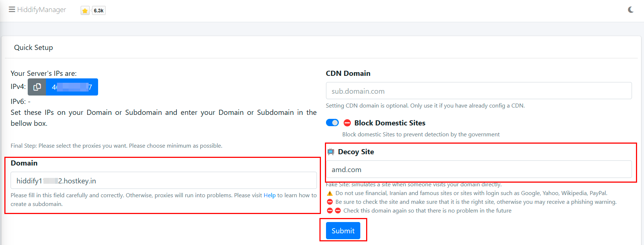Click the Decoy Site TV icon
This screenshot has width=644, height=245.
[x=331, y=152]
